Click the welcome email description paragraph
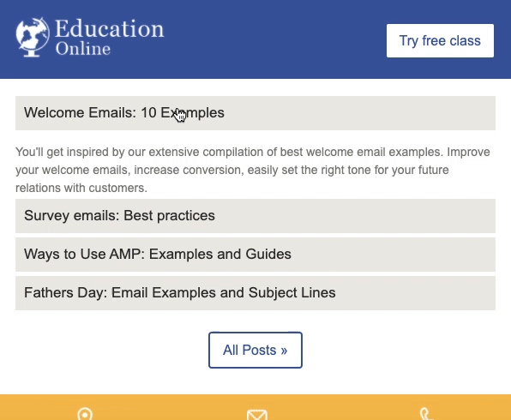 [x=253, y=170]
